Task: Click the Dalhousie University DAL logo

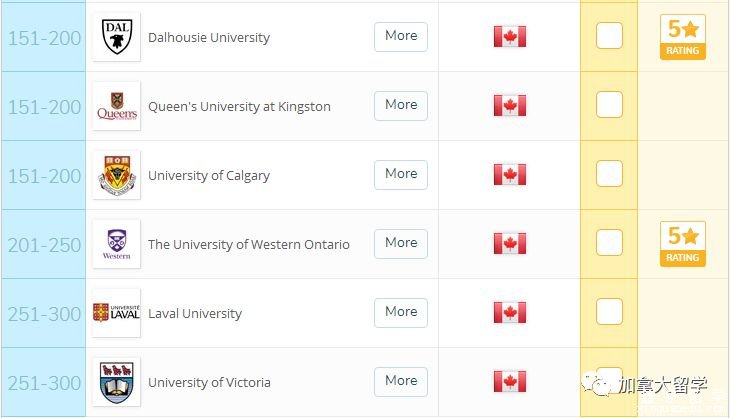Action: click(x=117, y=37)
